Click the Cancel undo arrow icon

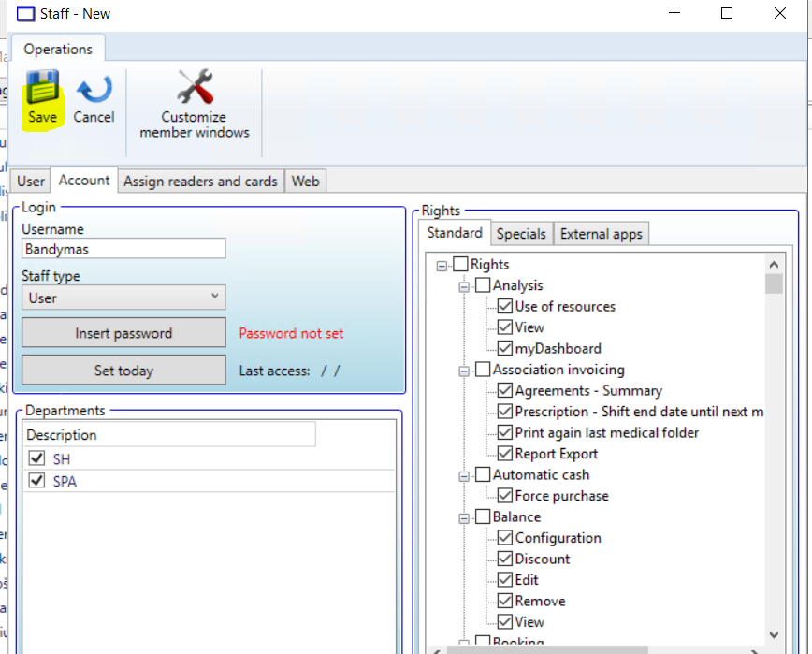pos(94,88)
